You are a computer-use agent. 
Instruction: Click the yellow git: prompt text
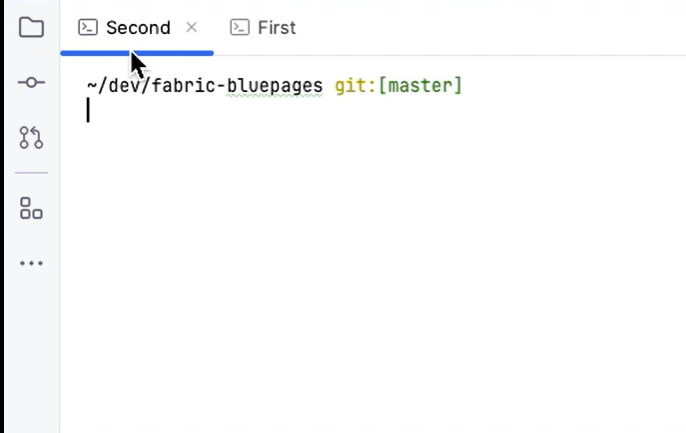tap(355, 85)
